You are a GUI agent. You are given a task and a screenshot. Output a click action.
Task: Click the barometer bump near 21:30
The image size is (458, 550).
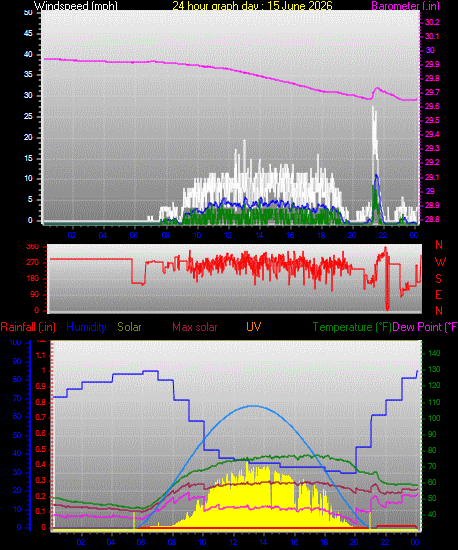377,88
